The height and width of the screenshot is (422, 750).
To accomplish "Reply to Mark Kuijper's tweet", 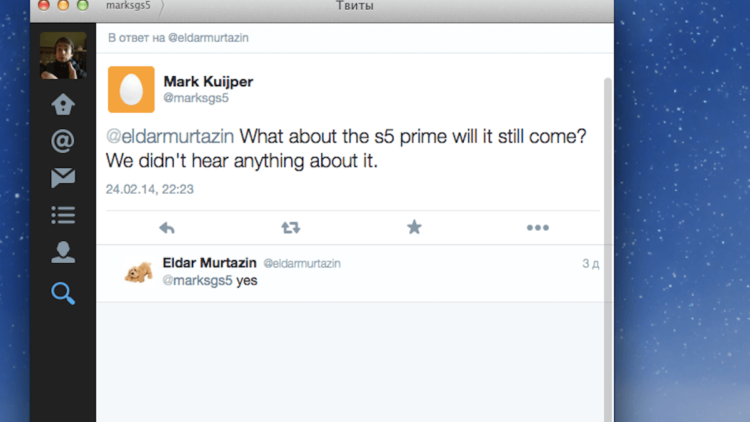I will click(x=167, y=228).
